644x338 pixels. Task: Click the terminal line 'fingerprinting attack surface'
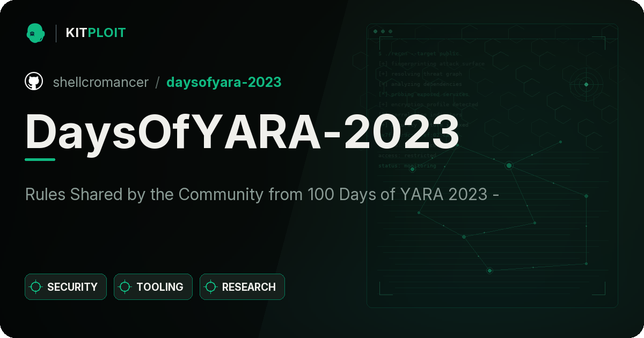tap(431, 64)
